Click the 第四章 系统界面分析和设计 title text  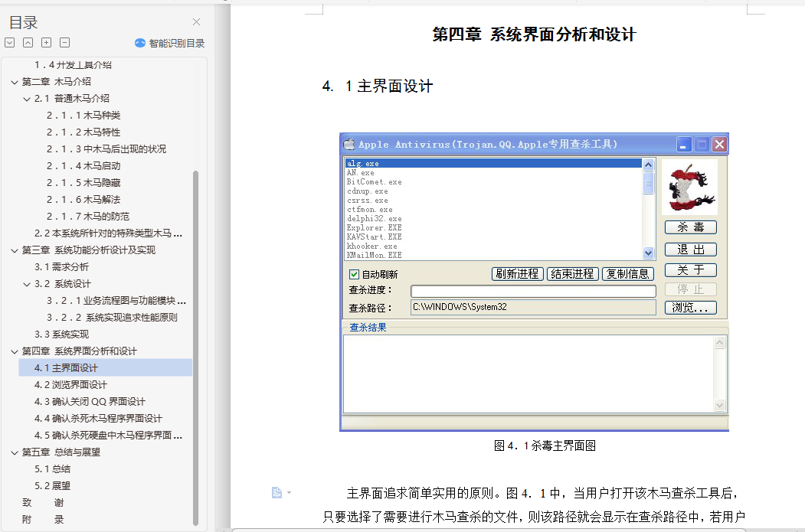click(x=534, y=34)
